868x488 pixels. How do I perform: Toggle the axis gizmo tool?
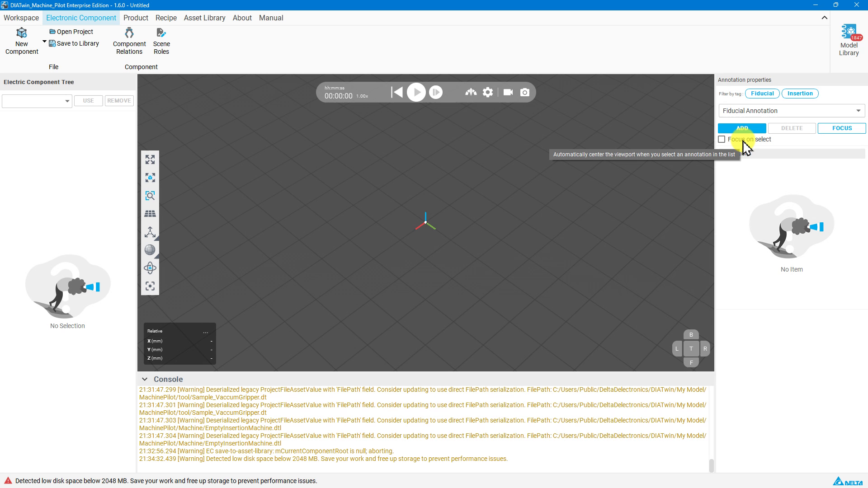(x=150, y=232)
